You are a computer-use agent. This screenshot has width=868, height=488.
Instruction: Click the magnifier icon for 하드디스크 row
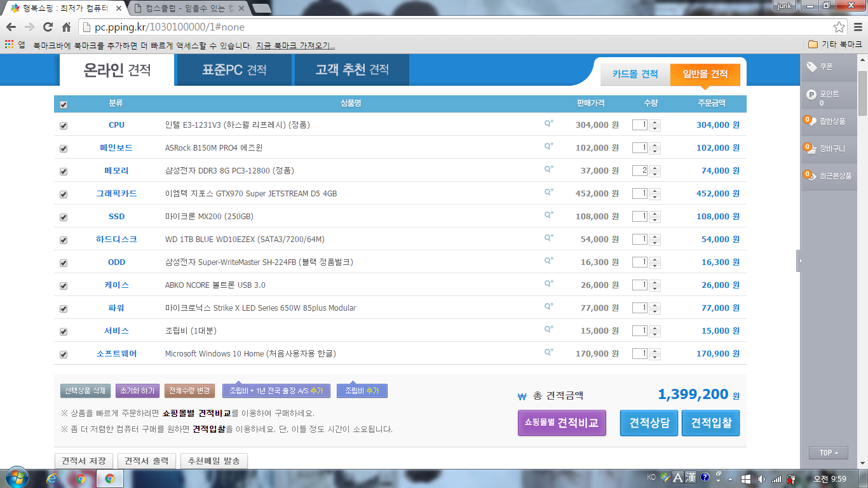tap(549, 238)
